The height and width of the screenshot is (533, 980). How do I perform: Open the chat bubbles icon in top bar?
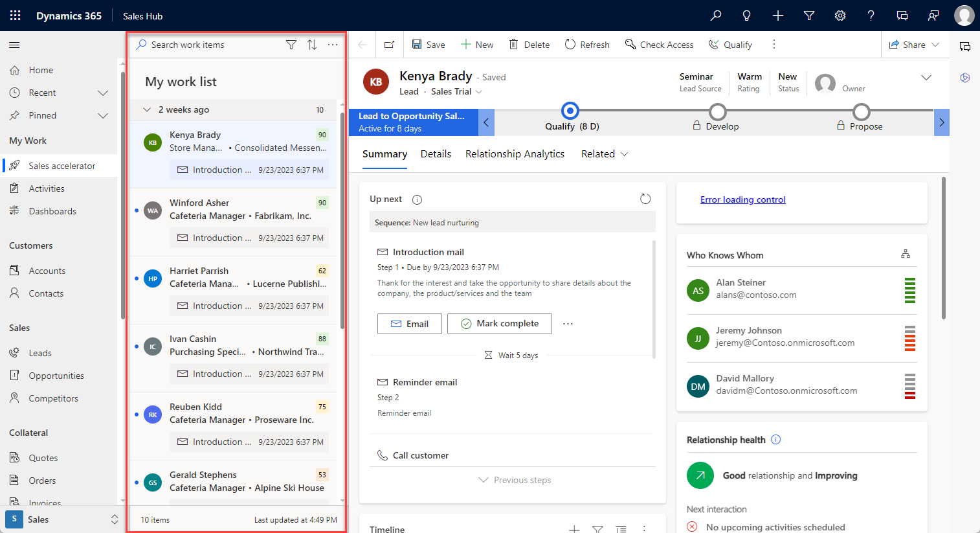(902, 16)
